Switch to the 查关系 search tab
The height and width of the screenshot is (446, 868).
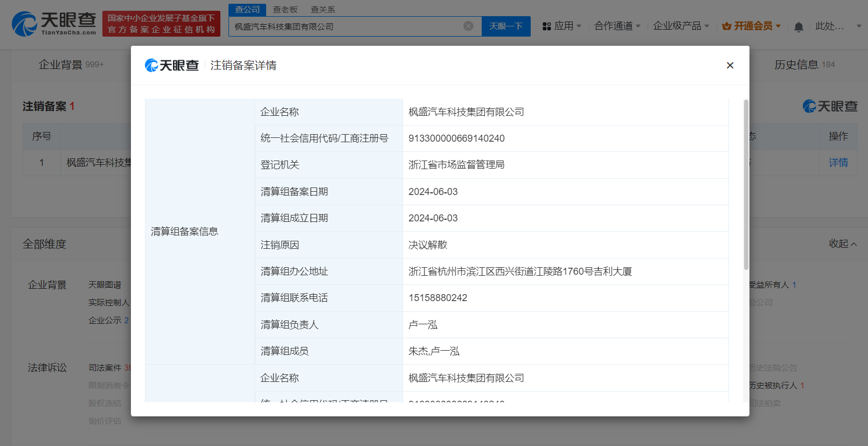tap(323, 9)
